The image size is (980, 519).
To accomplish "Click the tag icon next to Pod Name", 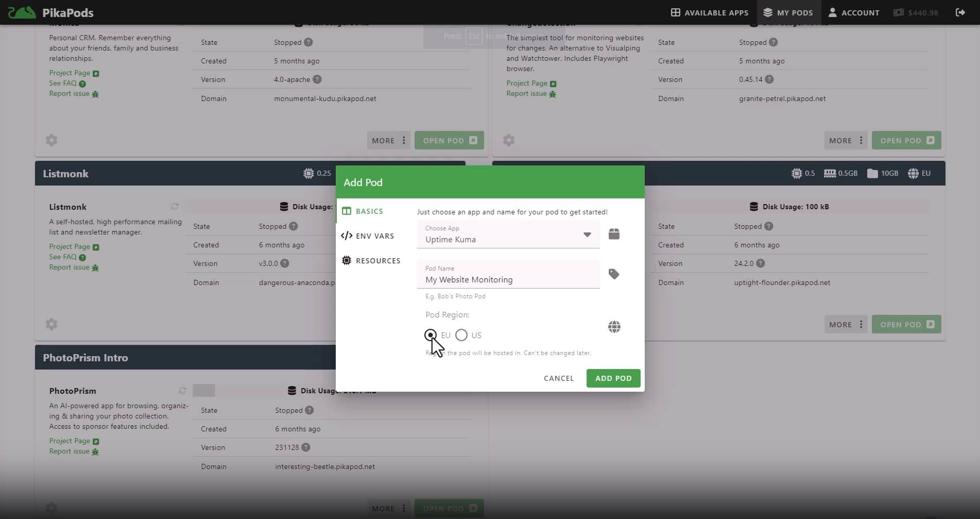I will [x=614, y=274].
